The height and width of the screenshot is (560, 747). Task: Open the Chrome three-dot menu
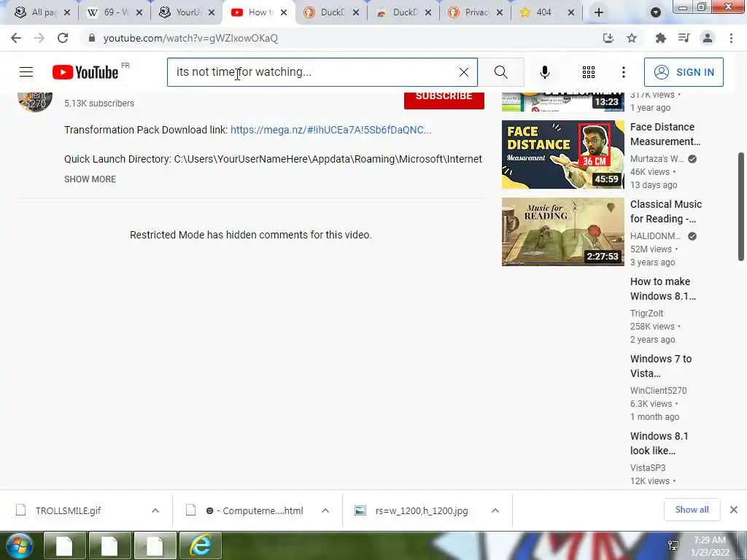[x=731, y=38]
